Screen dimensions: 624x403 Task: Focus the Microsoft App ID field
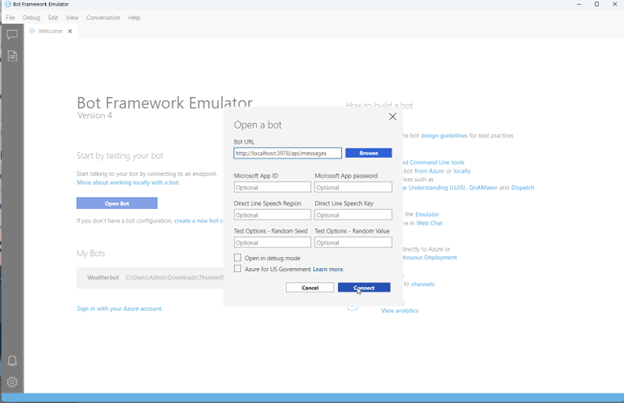tap(272, 187)
